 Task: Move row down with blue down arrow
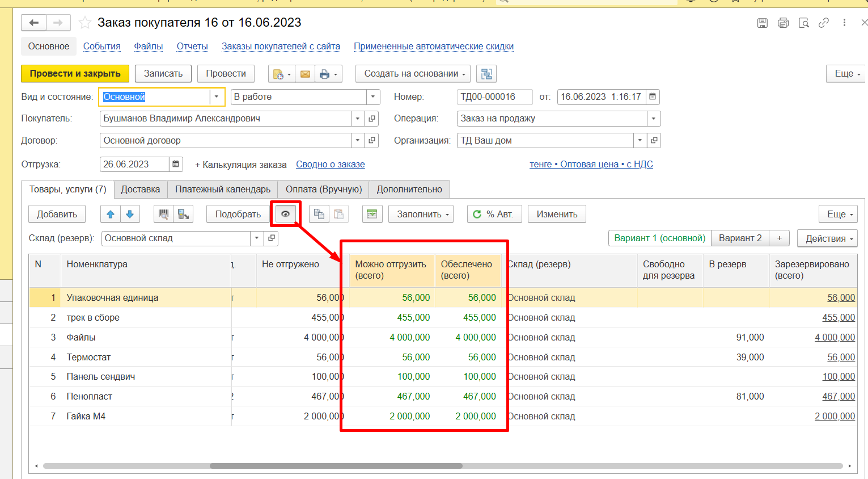point(130,214)
